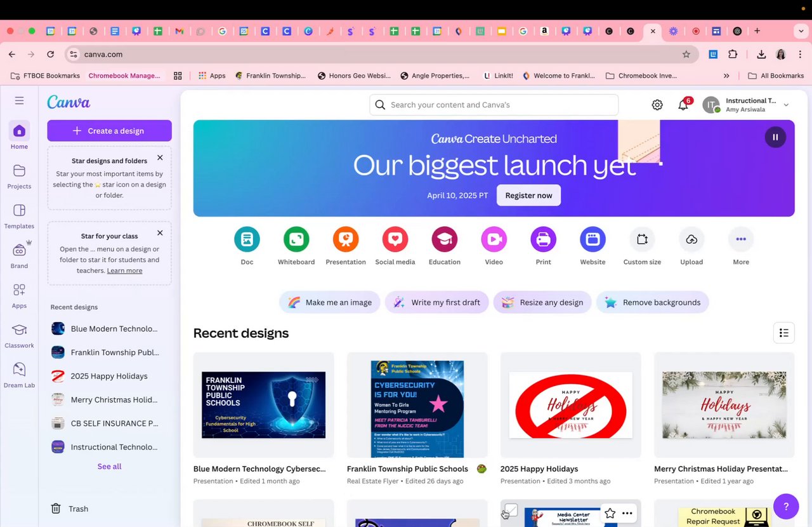Image resolution: width=812 pixels, height=527 pixels.
Task: Open Trash in the sidebar
Action: 70,509
